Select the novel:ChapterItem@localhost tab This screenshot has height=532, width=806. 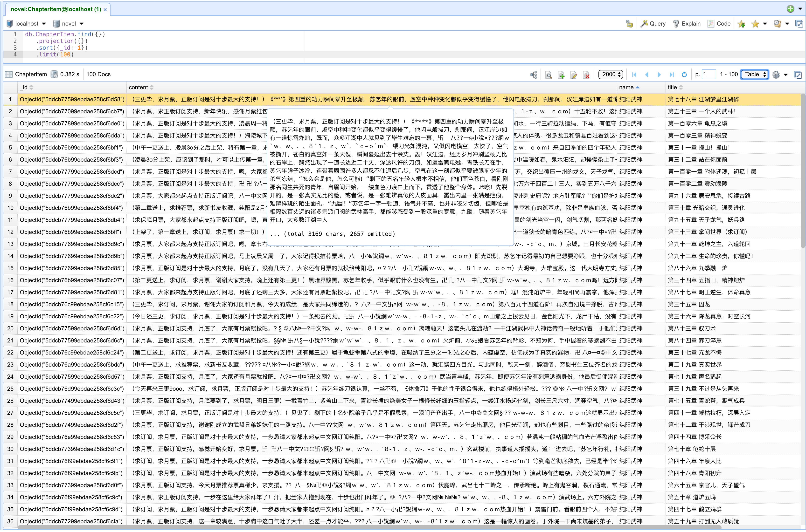pos(56,9)
